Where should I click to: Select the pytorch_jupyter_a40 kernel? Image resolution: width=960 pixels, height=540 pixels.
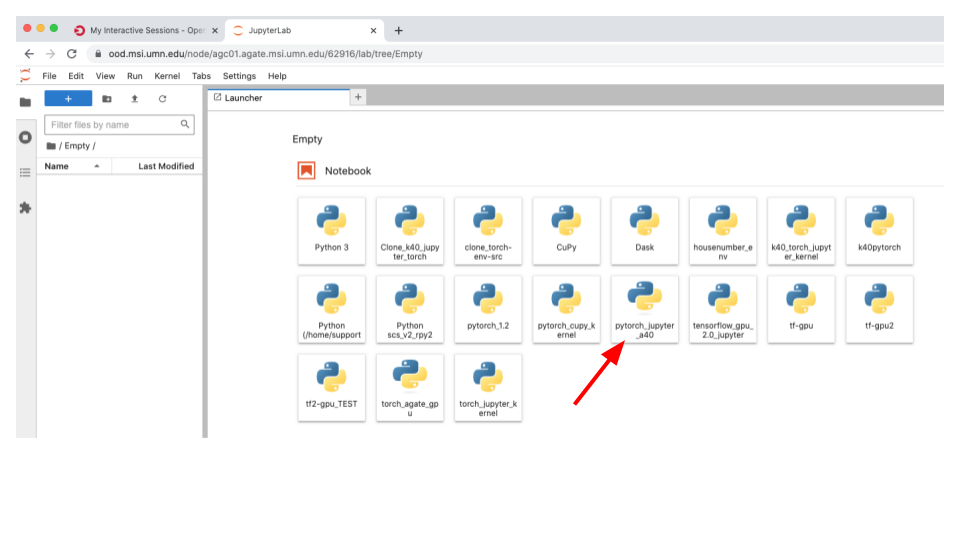(x=645, y=309)
